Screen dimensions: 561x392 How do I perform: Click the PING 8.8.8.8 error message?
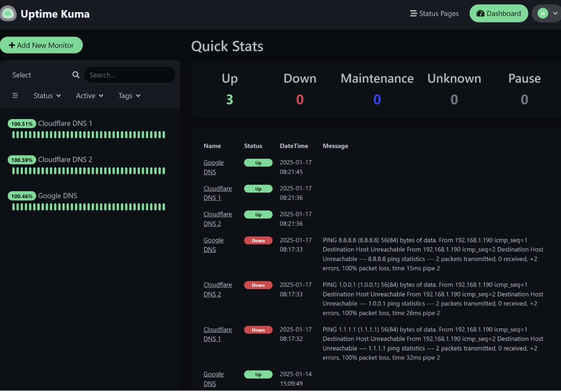tap(433, 254)
